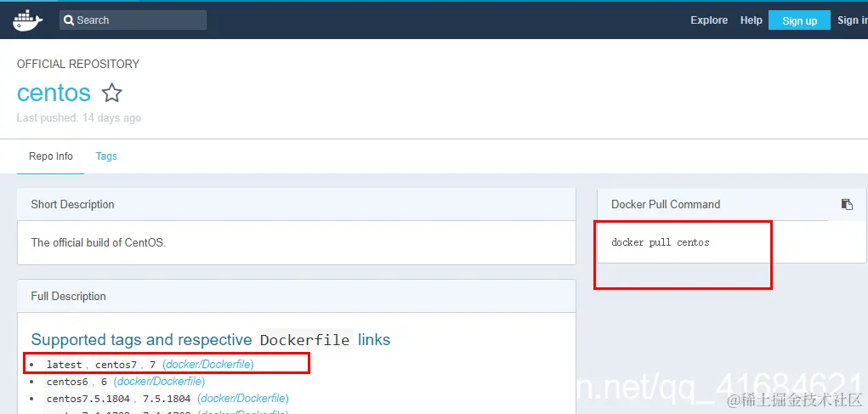Open Dockerfile link for centos6
Image resolution: width=868 pixels, height=414 pixels.
160,382
